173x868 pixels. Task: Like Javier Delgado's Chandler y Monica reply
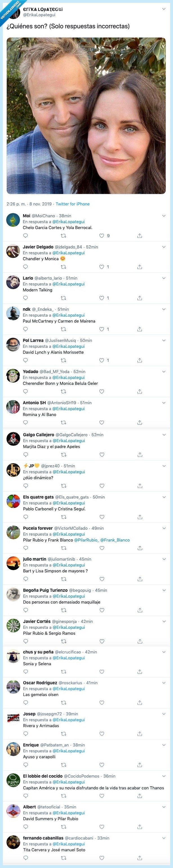[x=101, y=267]
